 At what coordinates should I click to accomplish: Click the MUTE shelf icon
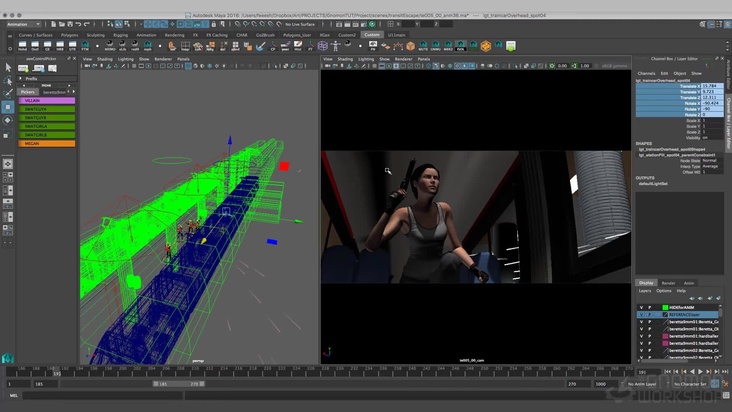pos(425,46)
